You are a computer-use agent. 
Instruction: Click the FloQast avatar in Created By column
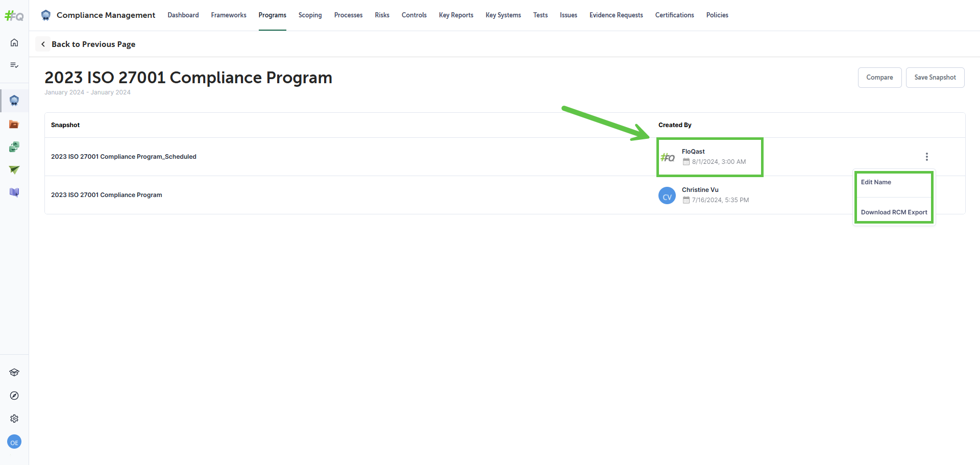pos(668,157)
